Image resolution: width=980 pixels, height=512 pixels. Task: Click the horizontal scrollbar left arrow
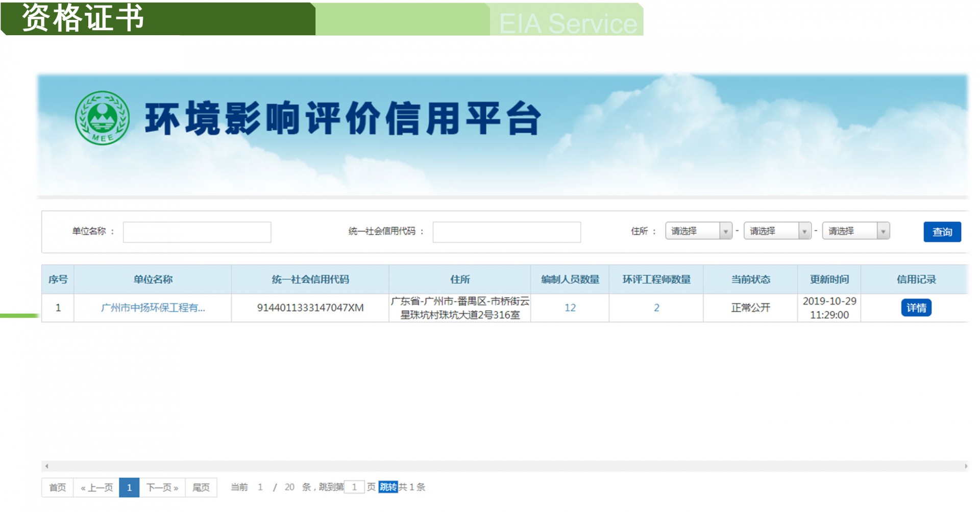coord(47,466)
